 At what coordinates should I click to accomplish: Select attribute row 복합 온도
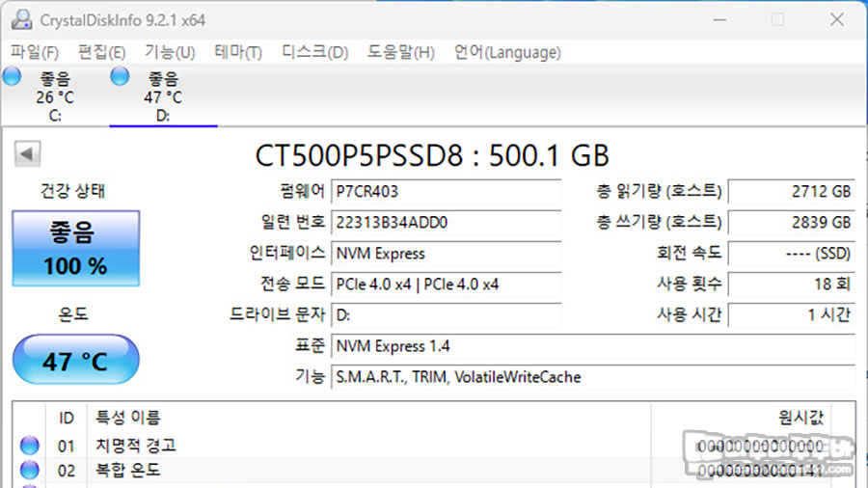[434, 471]
